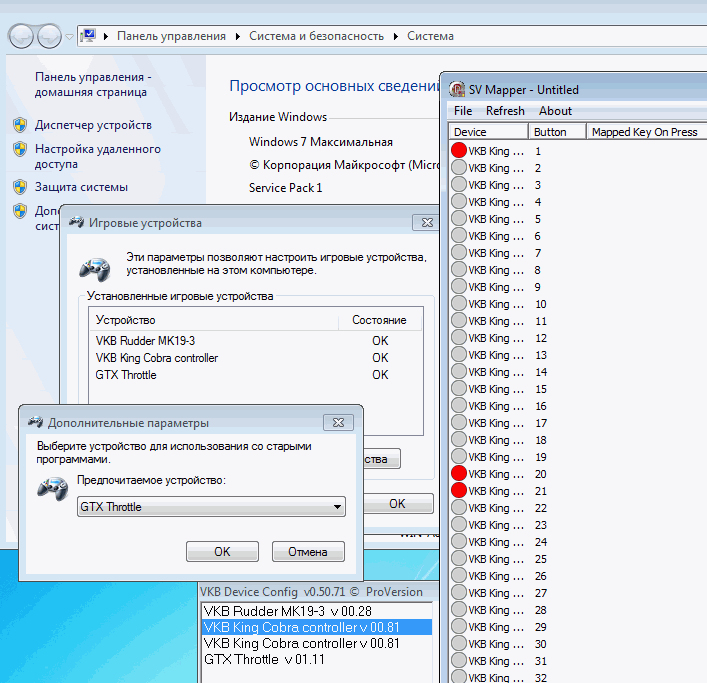The width and height of the screenshot is (707, 683).
Task: Click the SV Mapper application icon in title bar
Action: [457, 89]
